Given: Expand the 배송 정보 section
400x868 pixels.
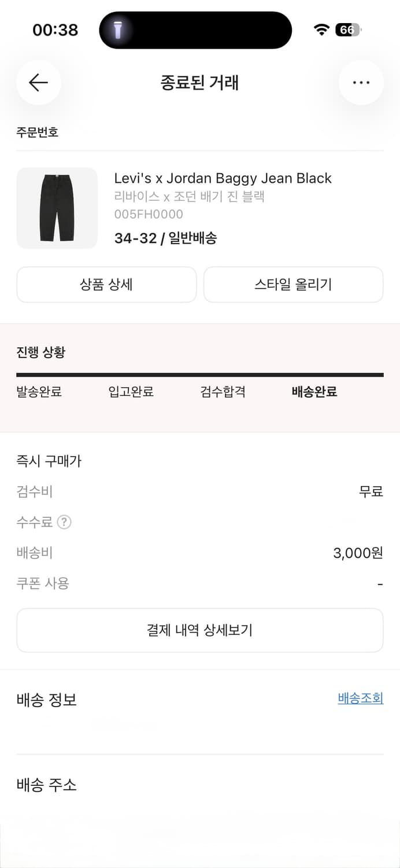Looking at the screenshot, I should (x=47, y=700).
